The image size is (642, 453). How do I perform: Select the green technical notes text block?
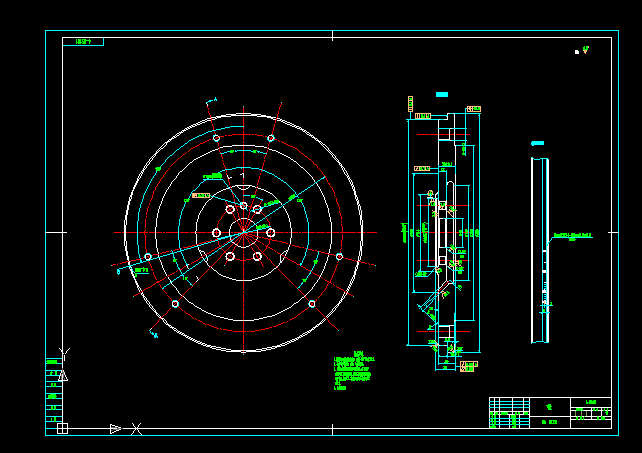click(x=354, y=371)
